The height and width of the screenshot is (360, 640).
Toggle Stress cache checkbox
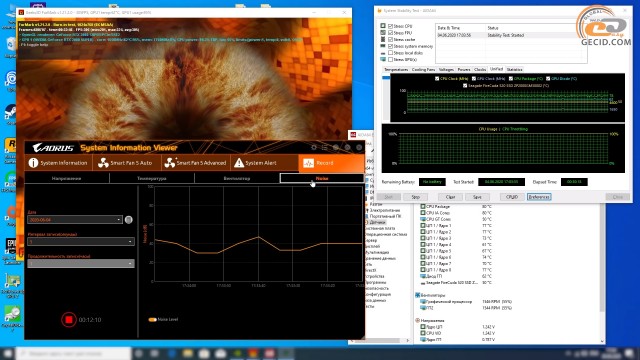tap(391, 40)
